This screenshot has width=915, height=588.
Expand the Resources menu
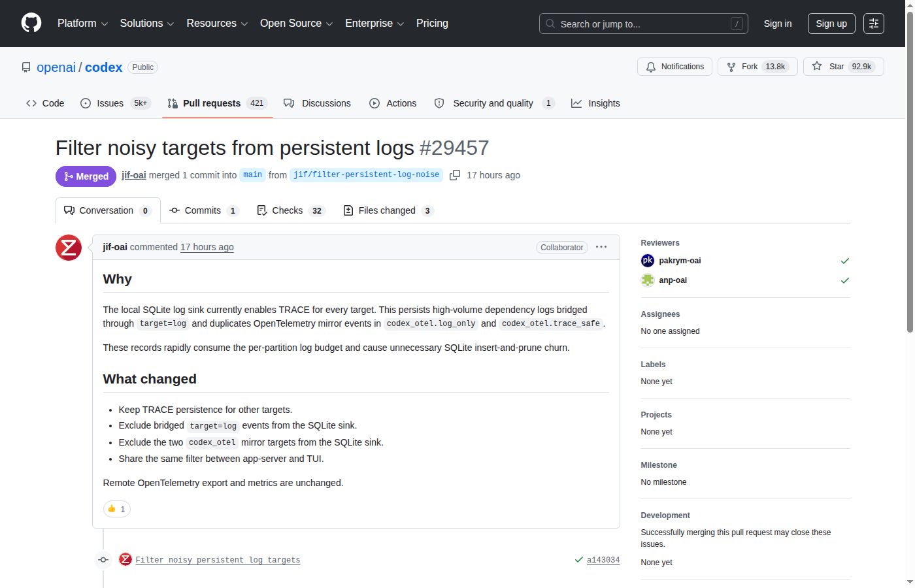[217, 24]
